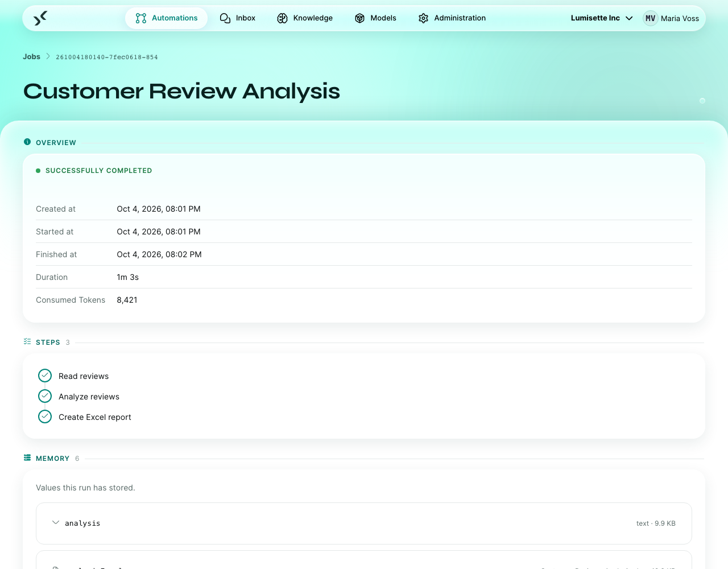
Task: Open the Lumisette Inc organization dropdown
Action: [602, 18]
